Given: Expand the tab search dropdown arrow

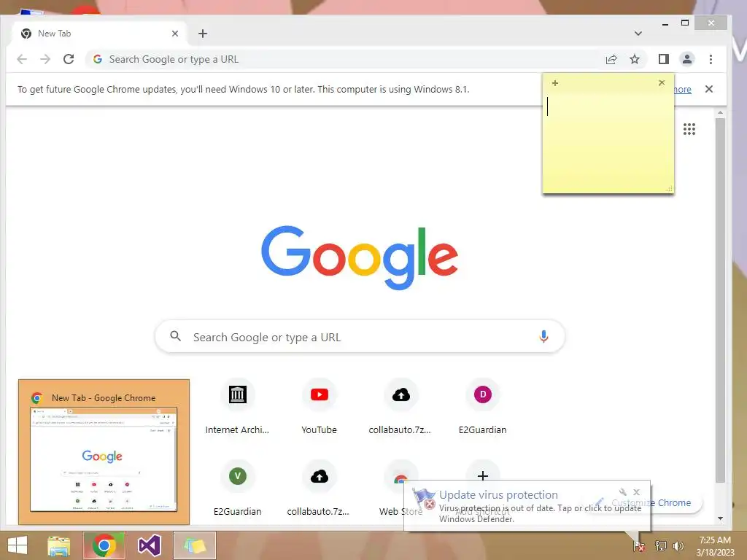Looking at the screenshot, I should click(638, 34).
